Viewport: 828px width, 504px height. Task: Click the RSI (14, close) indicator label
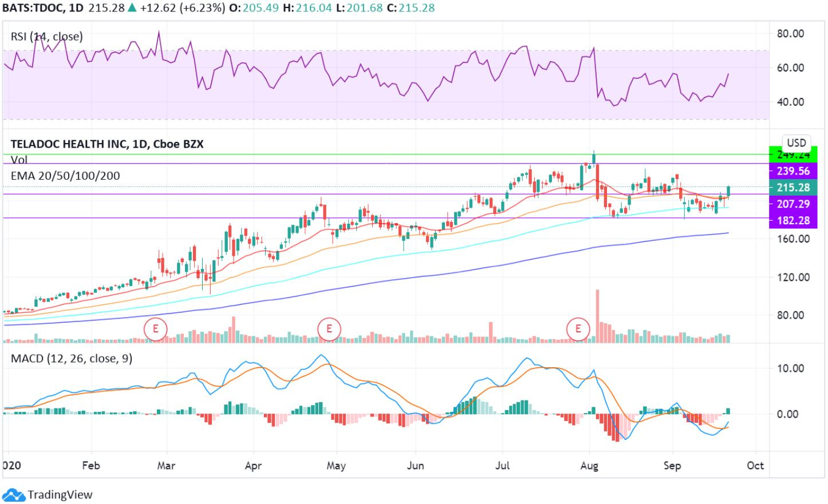pos(46,37)
